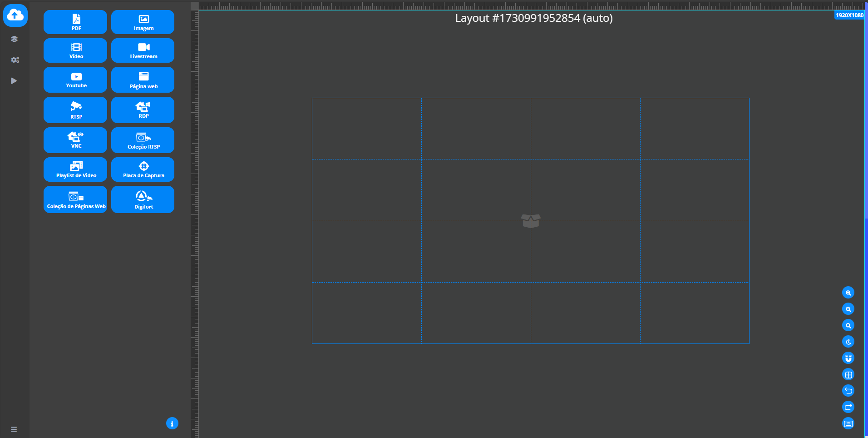Add a PDF widget to the layout
Viewport: 868px width, 438px height.
75,22
